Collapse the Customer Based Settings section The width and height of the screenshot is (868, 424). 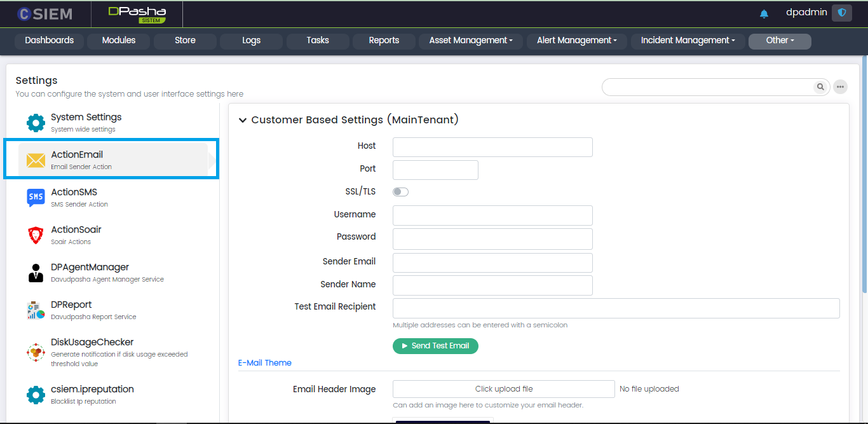click(x=243, y=120)
